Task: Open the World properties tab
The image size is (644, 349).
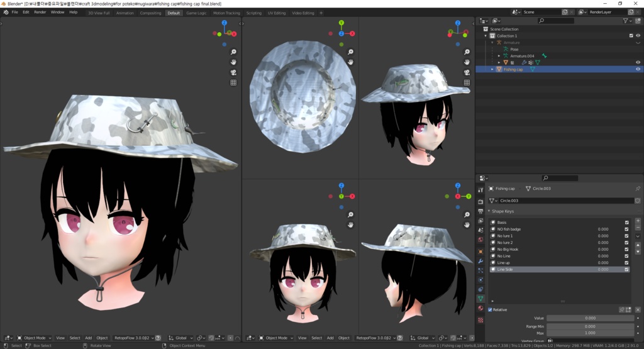Action: click(480, 240)
